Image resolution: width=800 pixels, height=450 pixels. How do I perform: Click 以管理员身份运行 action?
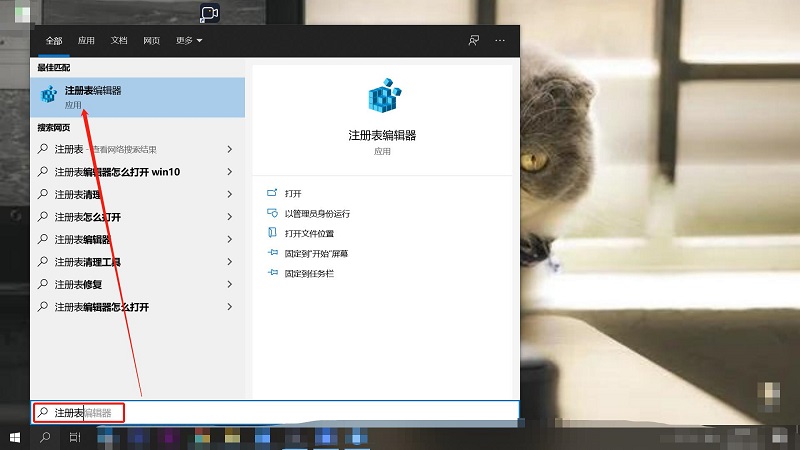pos(316,213)
